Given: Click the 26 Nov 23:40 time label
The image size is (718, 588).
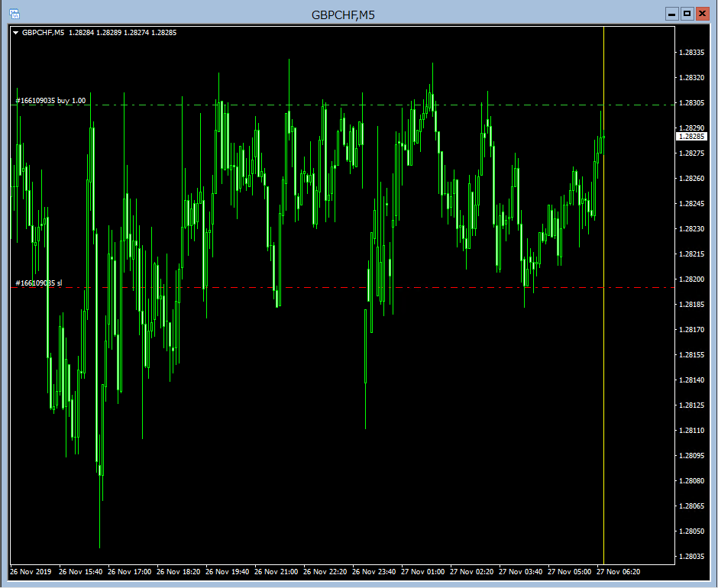Looking at the screenshot, I should pos(374,571).
